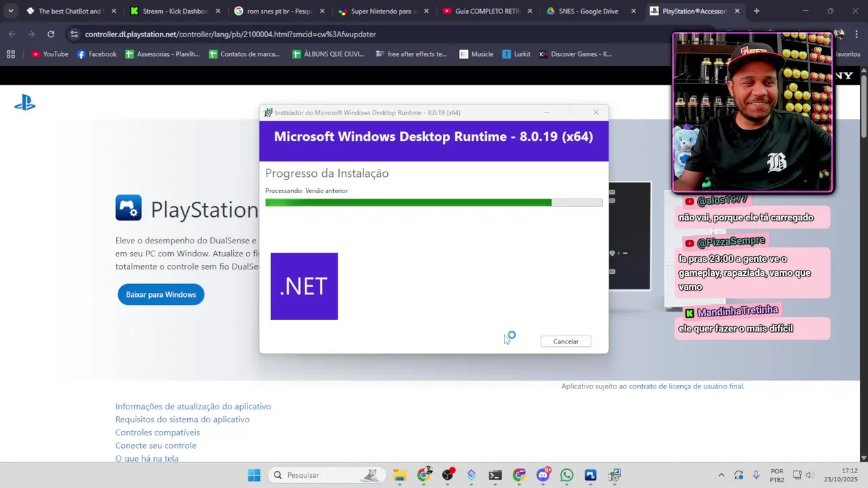The height and width of the screenshot is (488, 868).
Task: Switch to Stream - Kick Dashboard tab
Action: tap(174, 11)
